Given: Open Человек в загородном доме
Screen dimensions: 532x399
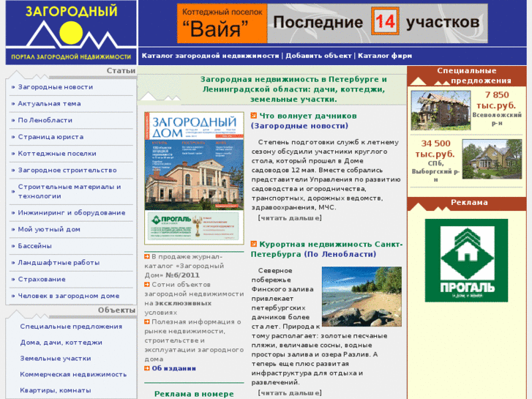Looking at the screenshot, I should 69,296.
